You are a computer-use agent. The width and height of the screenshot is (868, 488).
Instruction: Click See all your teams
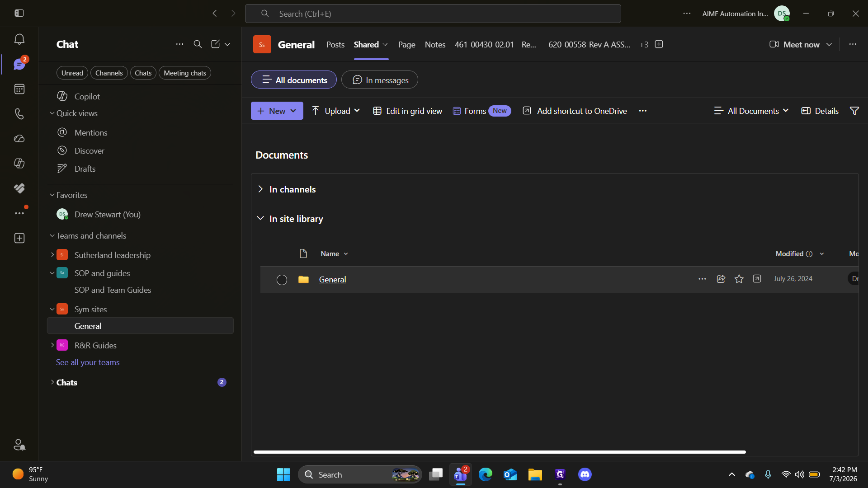[x=88, y=362]
